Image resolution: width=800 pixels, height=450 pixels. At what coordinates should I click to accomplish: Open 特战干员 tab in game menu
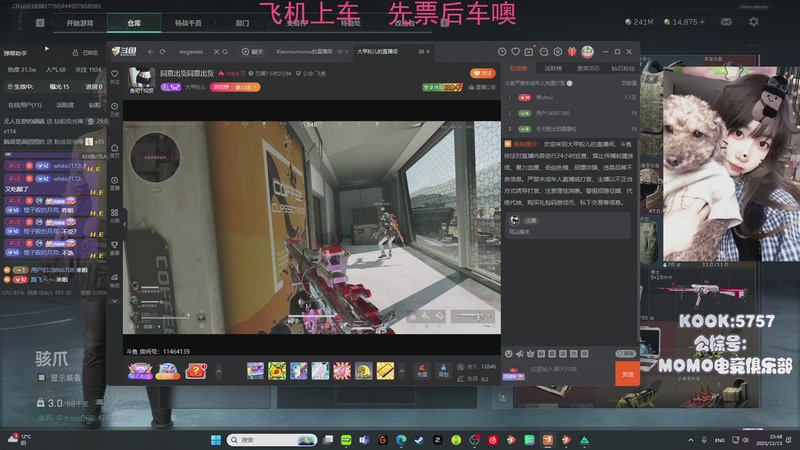[188, 23]
